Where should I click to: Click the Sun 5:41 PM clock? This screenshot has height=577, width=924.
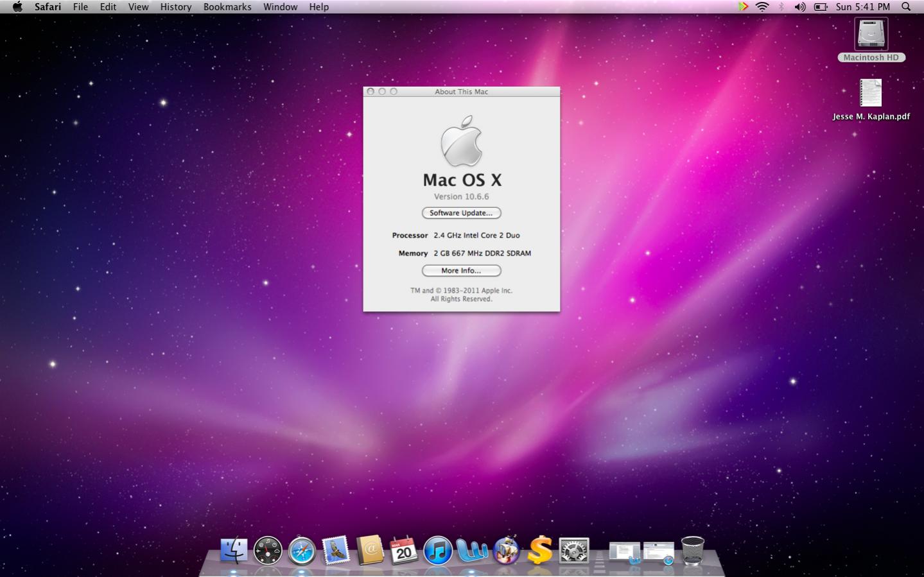[862, 6]
